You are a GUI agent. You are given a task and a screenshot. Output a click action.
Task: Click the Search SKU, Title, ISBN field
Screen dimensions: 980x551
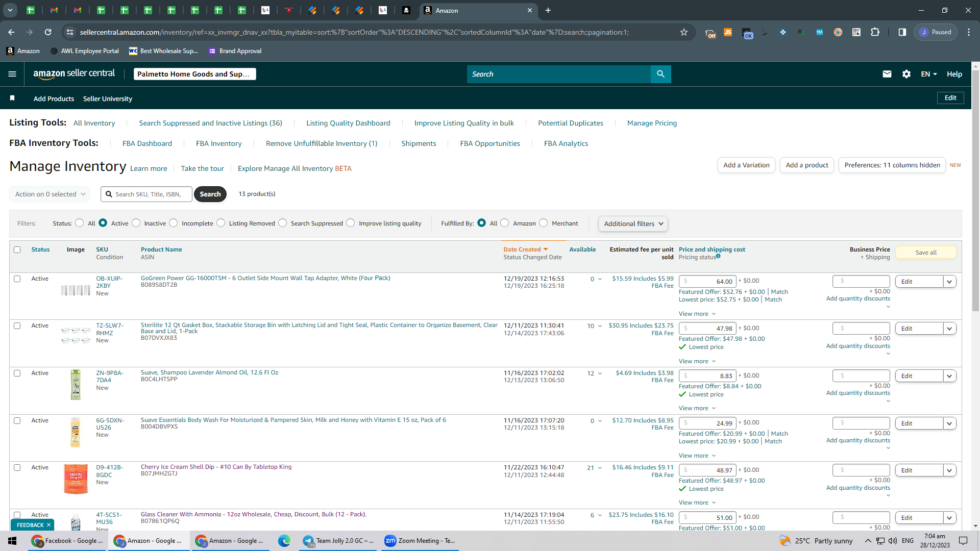click(x=146, y=194)
